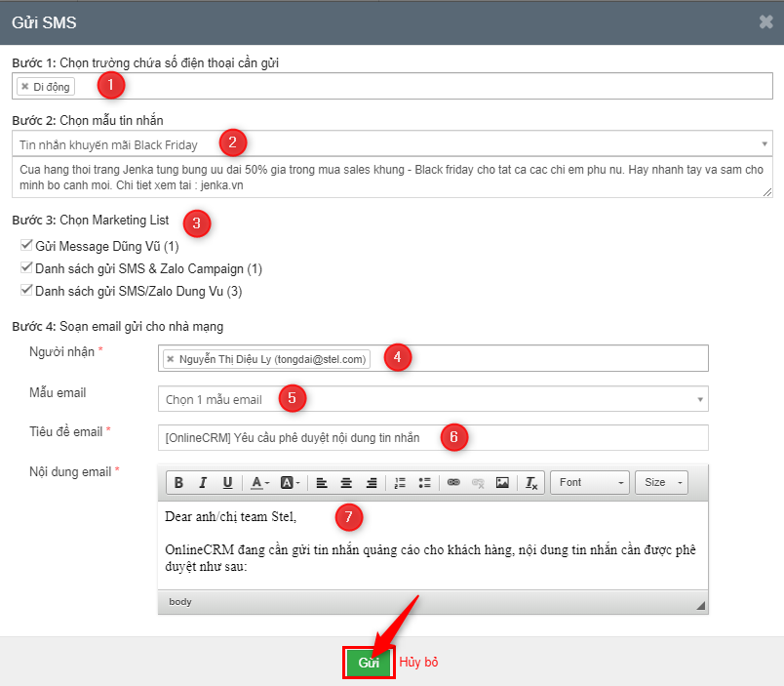This screenshot has height=686, width=784.
Task: Align email text right
Action: (371, 483)
